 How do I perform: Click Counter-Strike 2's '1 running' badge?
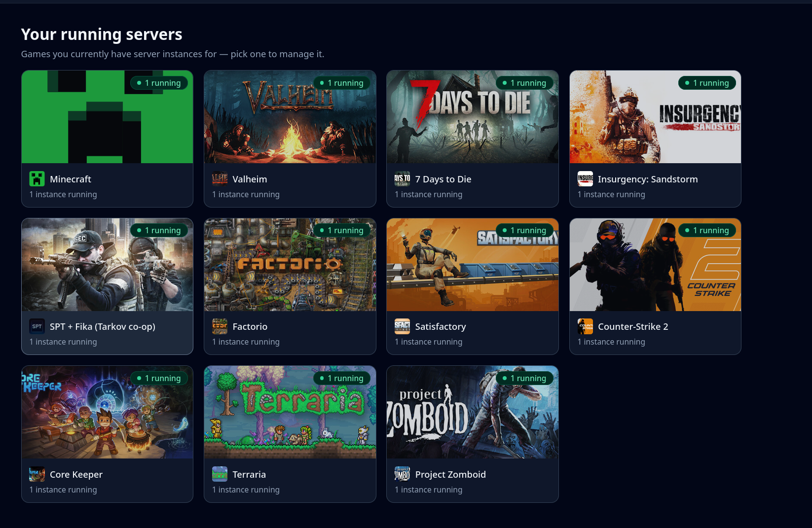(707, 230)
